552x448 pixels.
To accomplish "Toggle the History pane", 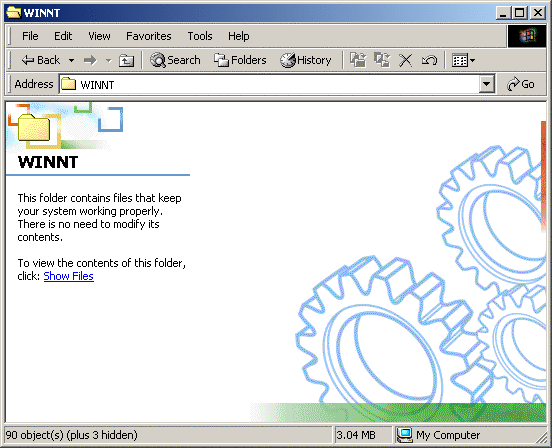I will pos(306,60).
